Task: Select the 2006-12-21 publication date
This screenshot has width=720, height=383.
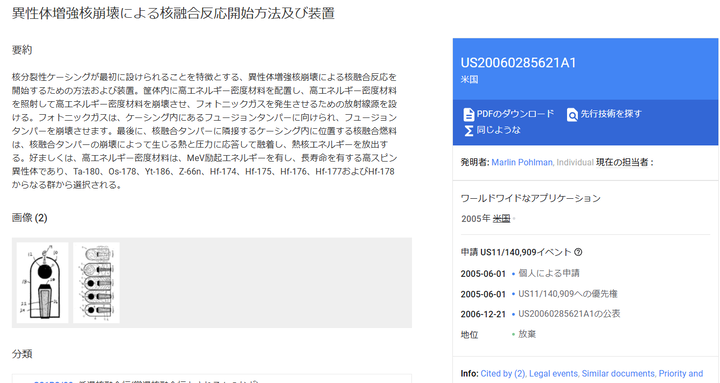Action: tap(483, 314)
